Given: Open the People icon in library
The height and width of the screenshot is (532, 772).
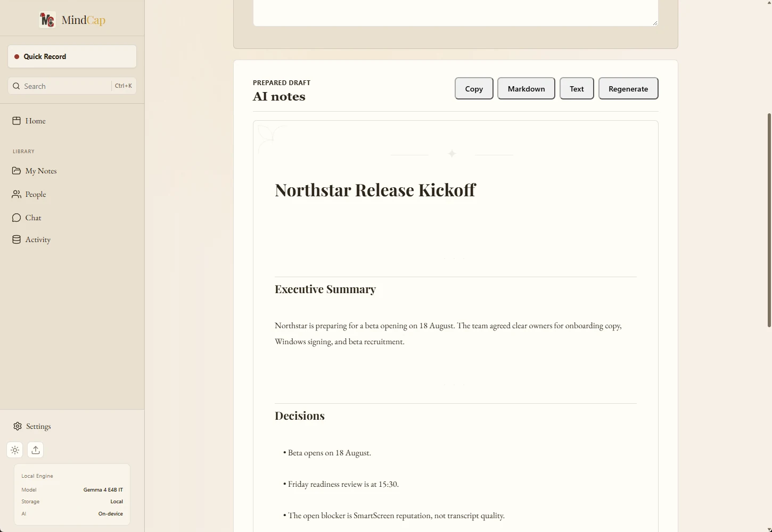Looking at the screenshot, I should point(17,194).
